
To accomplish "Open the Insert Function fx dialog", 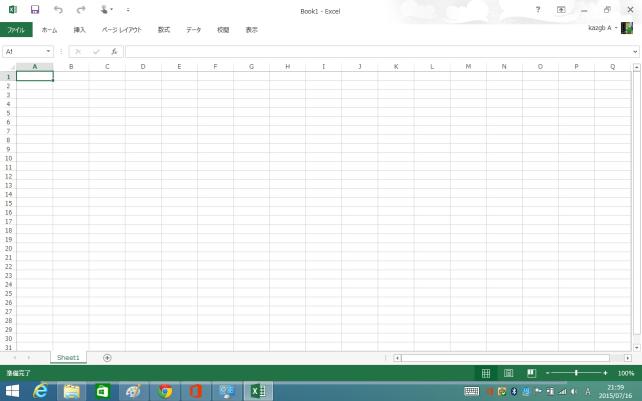I will pyautogui.click(x=114, y=52).
